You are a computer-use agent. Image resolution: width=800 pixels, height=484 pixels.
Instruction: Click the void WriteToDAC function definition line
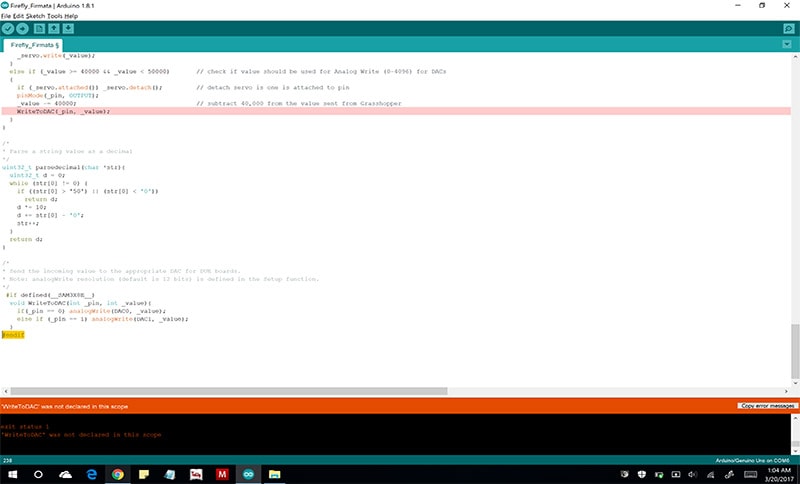coord(80,303)
